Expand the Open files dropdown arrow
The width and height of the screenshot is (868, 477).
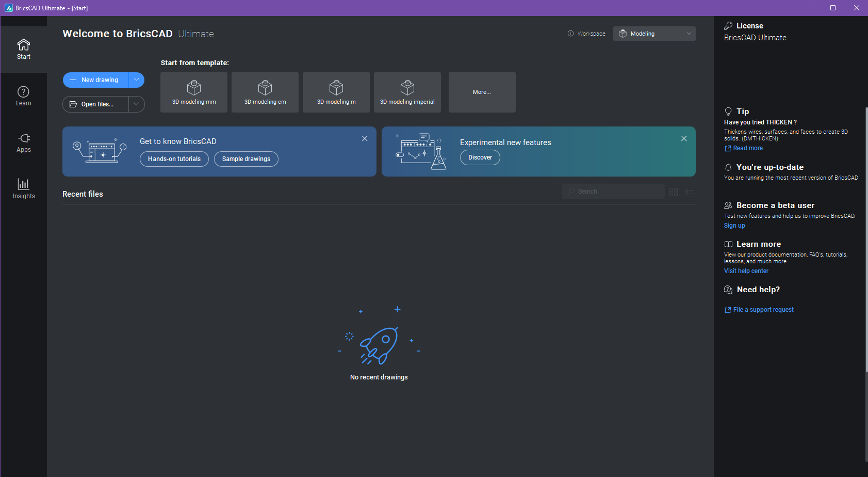coord(137,104)
